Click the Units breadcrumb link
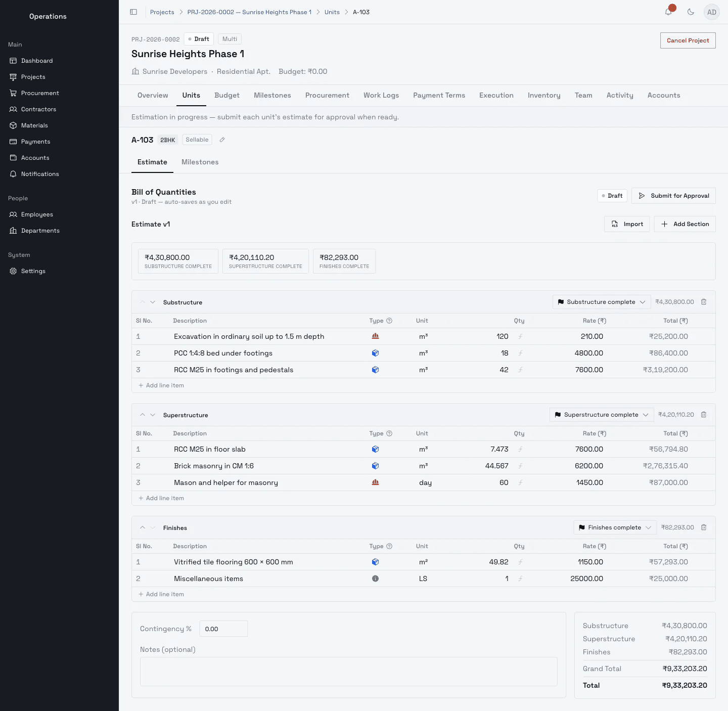 pyautogui.click(x=332, y=12)
